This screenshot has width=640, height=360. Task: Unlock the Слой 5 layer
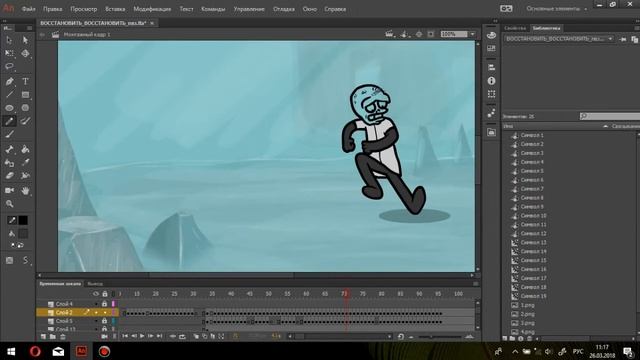pos(104,321)
